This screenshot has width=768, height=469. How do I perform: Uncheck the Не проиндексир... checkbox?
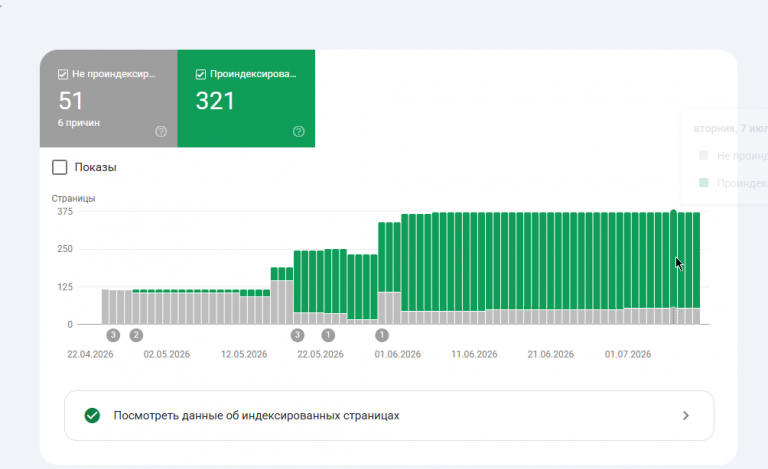click(63, 74)
